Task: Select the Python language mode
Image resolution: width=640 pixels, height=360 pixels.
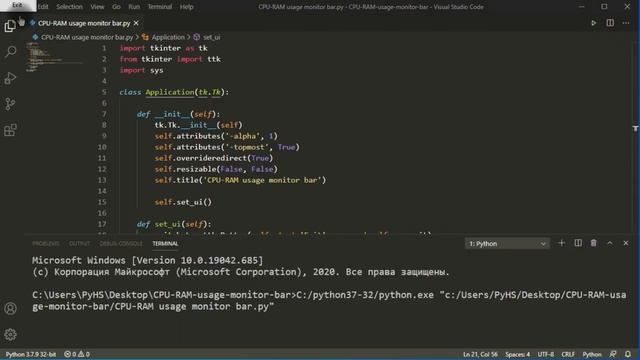Action: point(592,354)
